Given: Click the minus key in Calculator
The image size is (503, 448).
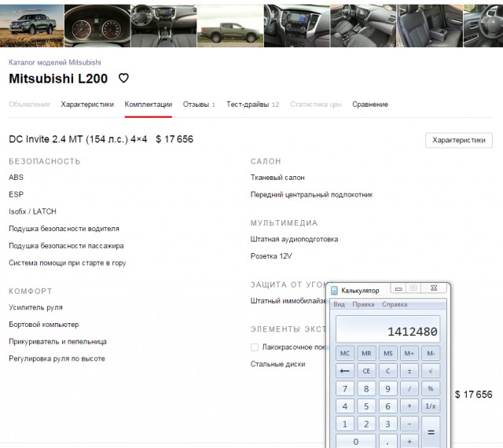Looking at the screenshot, I should click(x=409, y=424).
